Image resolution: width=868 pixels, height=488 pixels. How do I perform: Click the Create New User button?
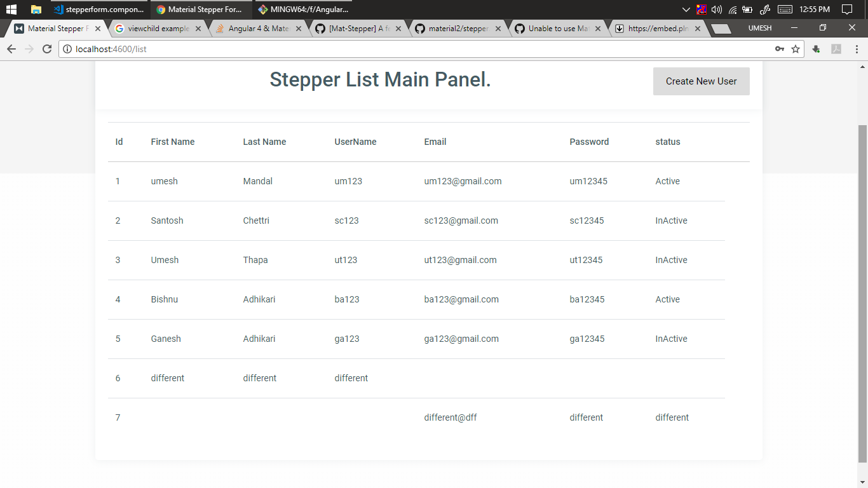pos(702,81)
